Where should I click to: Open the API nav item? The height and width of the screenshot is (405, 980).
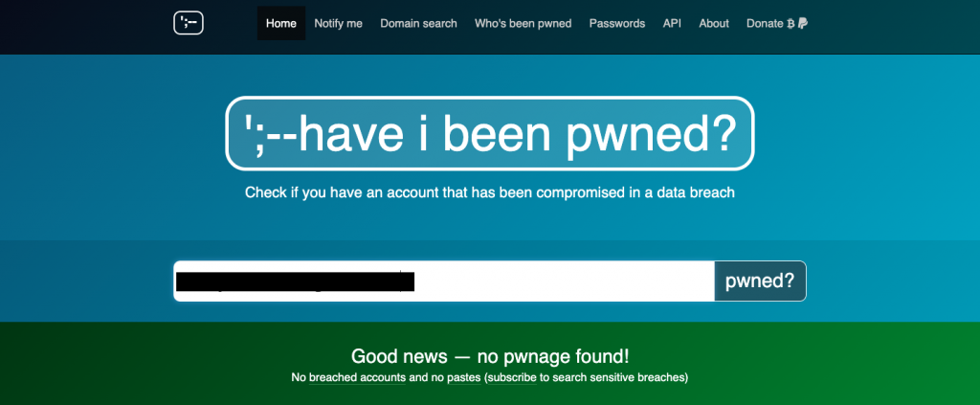tap(672, 23)
